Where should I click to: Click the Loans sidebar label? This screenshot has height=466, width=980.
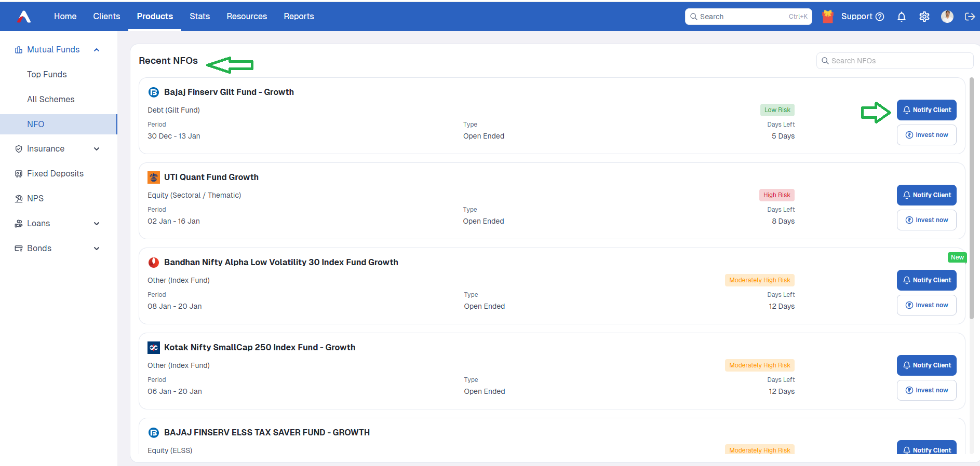38,224
